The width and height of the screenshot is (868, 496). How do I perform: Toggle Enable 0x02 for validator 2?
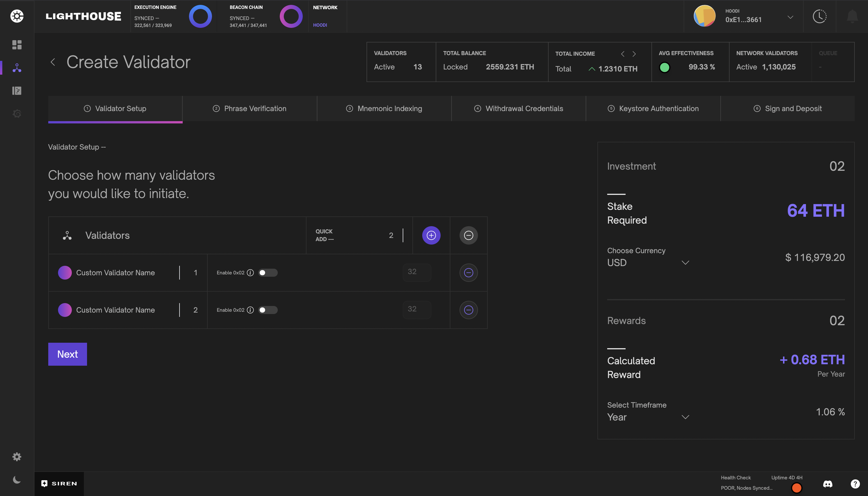(268, 310)
